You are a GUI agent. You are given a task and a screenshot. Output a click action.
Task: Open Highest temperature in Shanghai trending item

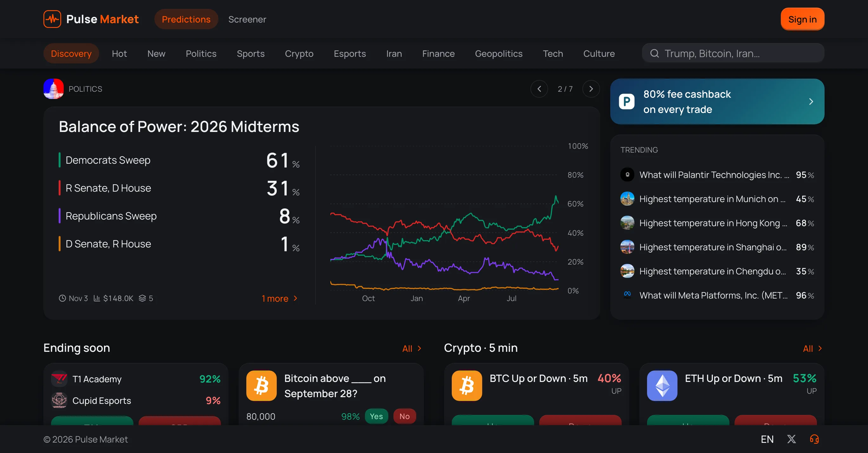tap(717, 247)
